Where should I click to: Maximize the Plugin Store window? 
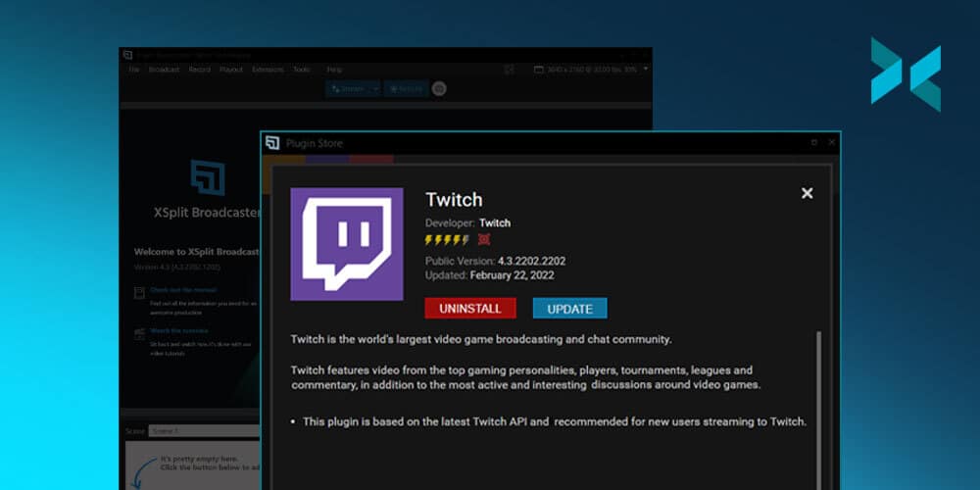click(813, 142)
